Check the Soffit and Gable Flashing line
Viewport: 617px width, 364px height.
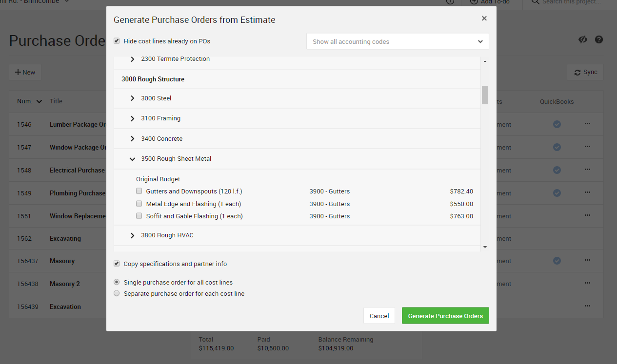coord(139,216)
